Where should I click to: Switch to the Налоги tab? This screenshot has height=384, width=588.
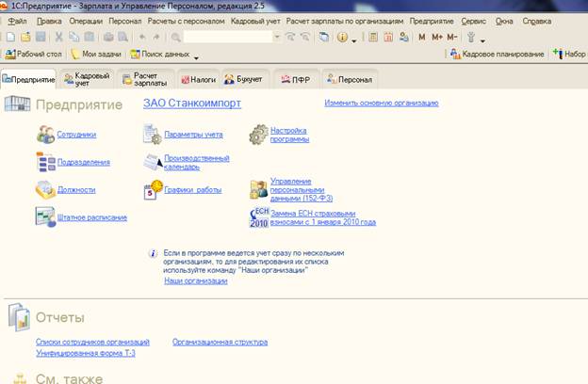click(199, 79)
